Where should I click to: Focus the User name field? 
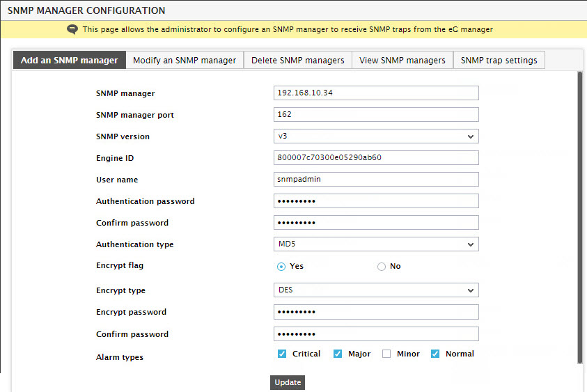(x=376, y=180)
